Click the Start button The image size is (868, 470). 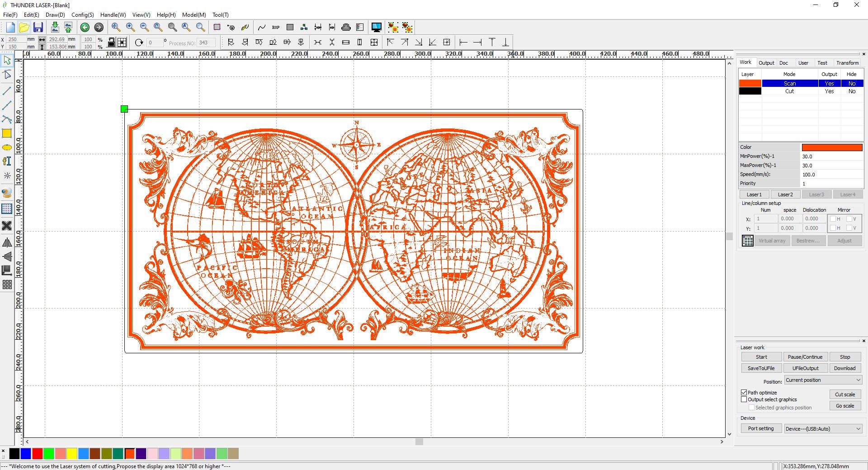761,357
